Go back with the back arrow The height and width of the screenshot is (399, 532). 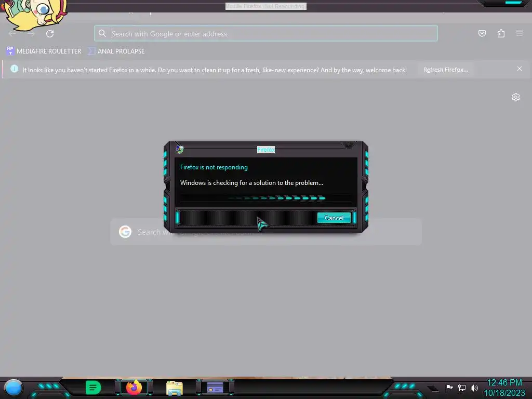pyautogui.click(x=12, y=34)
